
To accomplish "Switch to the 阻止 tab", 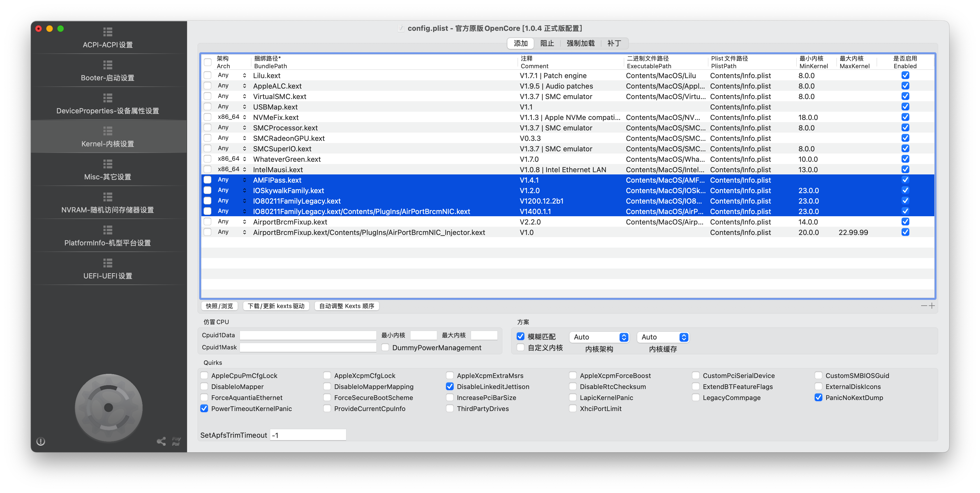I will (547, 43).
